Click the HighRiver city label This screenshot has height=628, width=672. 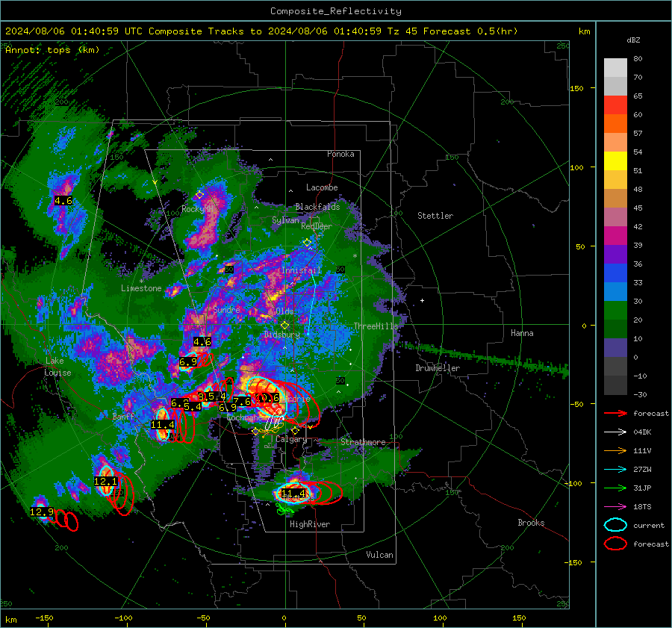point(310,524)
